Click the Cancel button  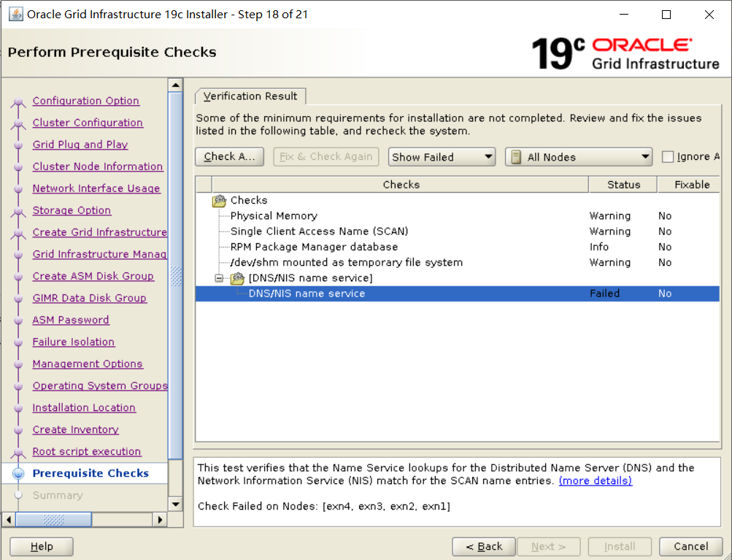[691, 546]
